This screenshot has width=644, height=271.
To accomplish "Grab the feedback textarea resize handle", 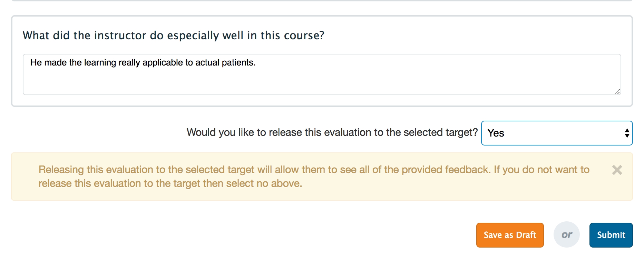I will 617,91.
